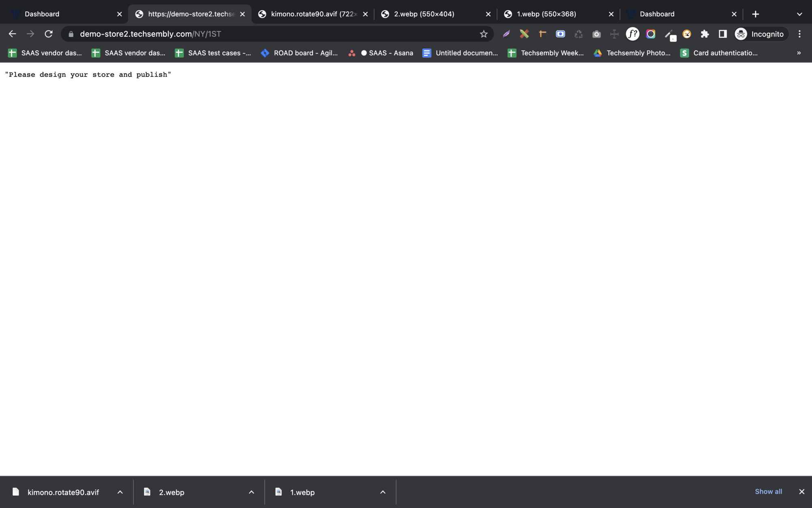812x508 pixels.
Task: Expand options for 2.webp download
Action: [251, 492]
